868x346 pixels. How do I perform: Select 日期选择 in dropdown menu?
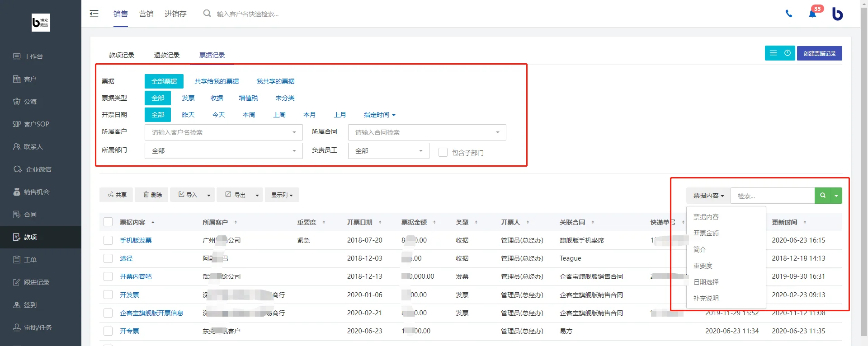point(726,282)
